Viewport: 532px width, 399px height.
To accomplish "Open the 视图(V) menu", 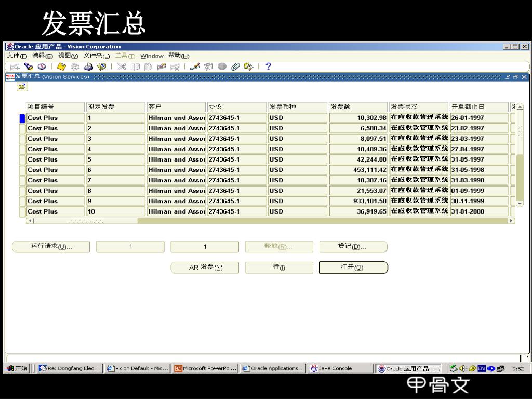I will click(68, 56).
